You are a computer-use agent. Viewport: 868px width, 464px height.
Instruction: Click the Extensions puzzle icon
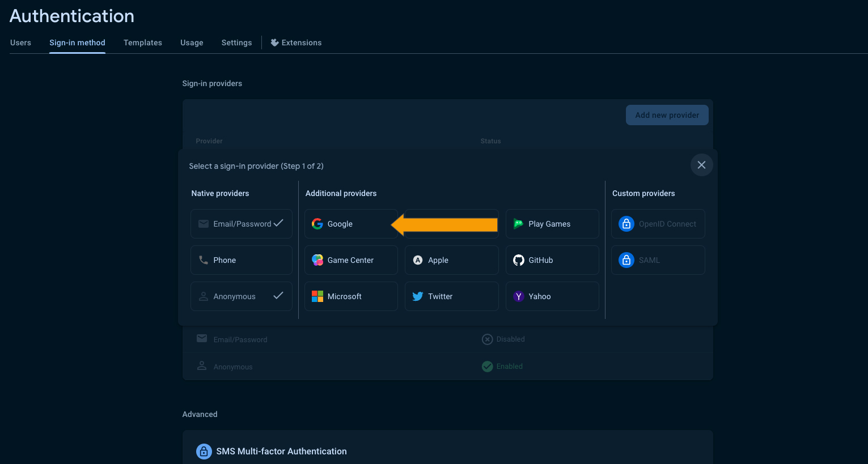[x=274, y=42]
